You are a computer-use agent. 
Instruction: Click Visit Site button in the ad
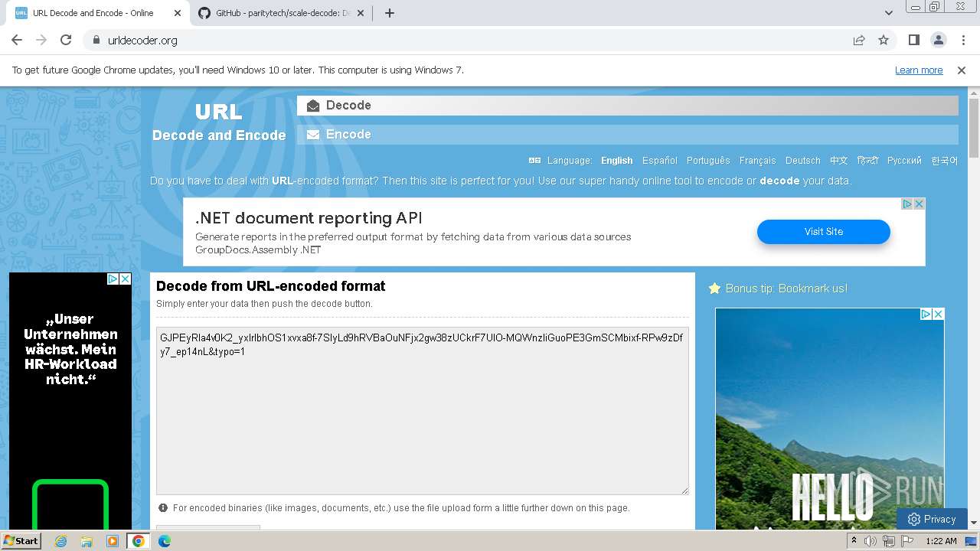[x=824, y=231]
